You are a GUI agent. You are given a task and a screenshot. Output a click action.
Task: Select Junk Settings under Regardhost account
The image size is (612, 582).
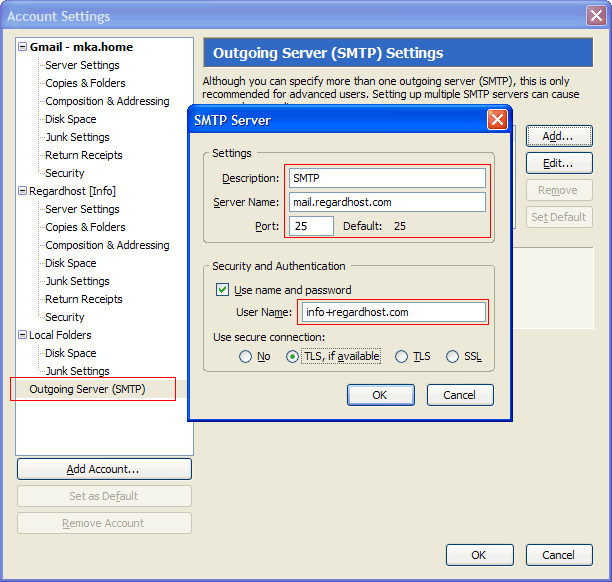[x=77, y=281]
